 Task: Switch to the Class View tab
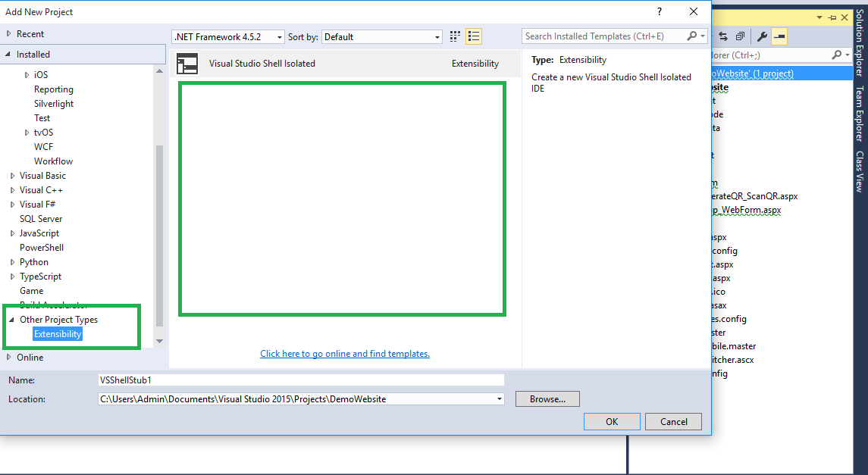(x=861, y=174)
